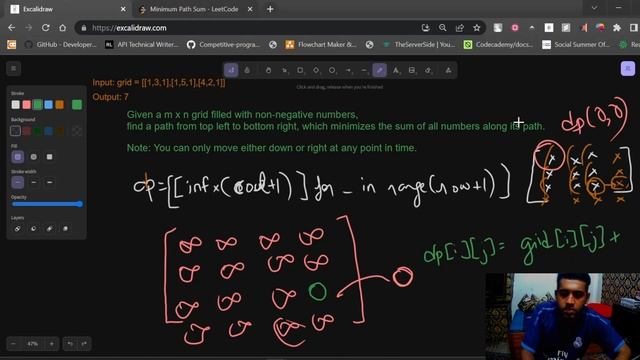The image size is (640, 360).
Task: Pick the blue stroke color swatch
Action: [x=49, y=105]
